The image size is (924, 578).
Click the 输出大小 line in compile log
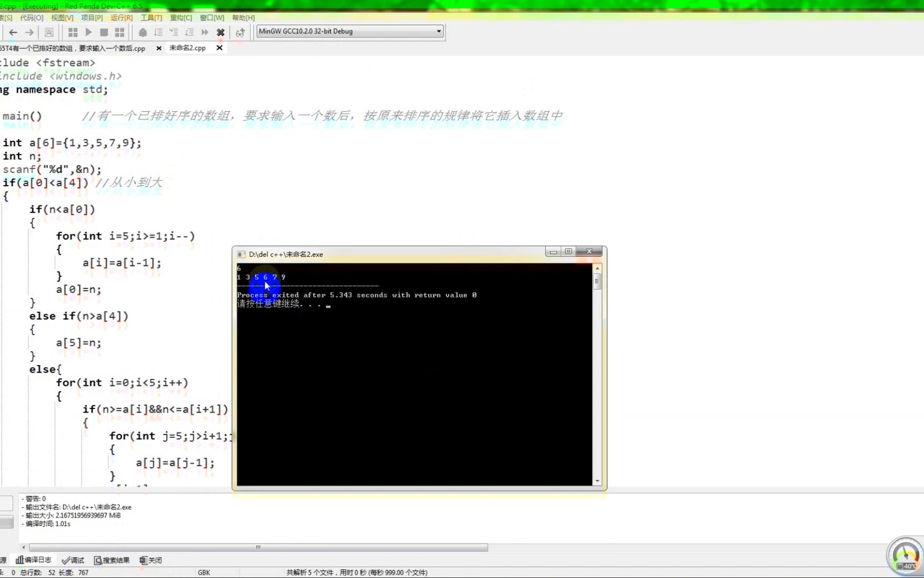[x=71, y=515]
